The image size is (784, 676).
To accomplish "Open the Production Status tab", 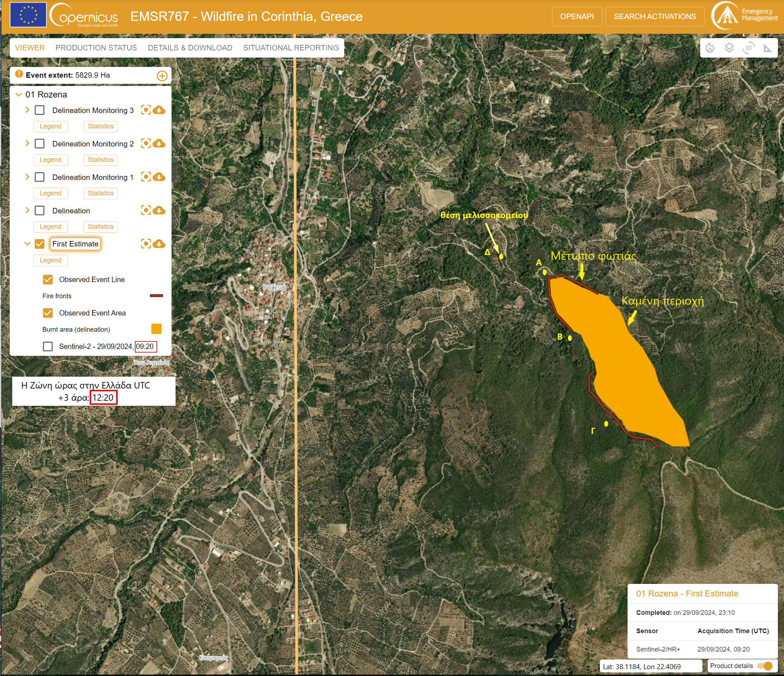I will pyautogui.click(x=96, y=48).
